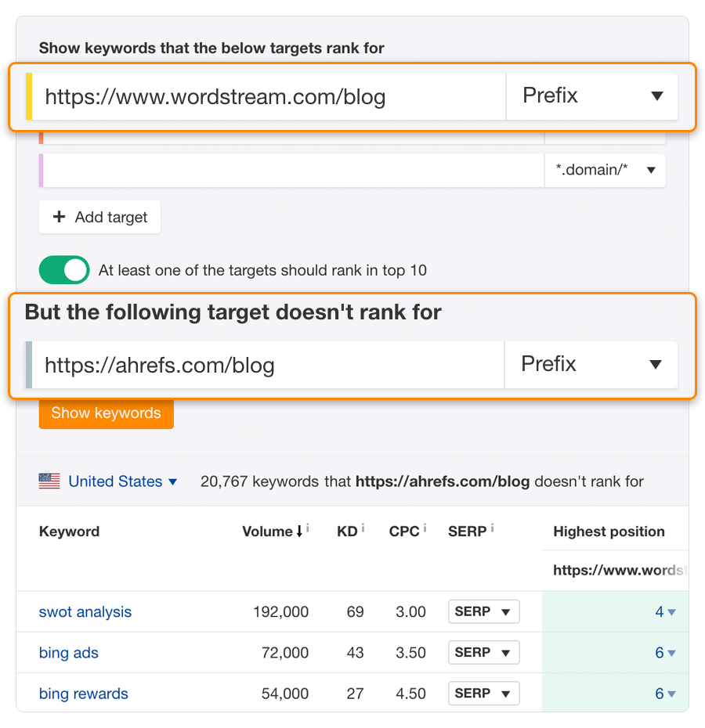
Task: Sort by the Keyword column header
Action: click(69, 532)
